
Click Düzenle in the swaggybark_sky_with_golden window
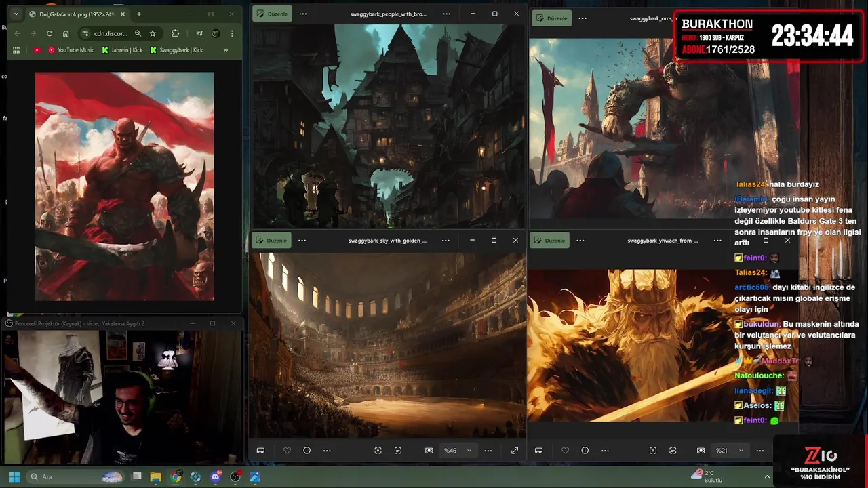[x=272, y=241]
